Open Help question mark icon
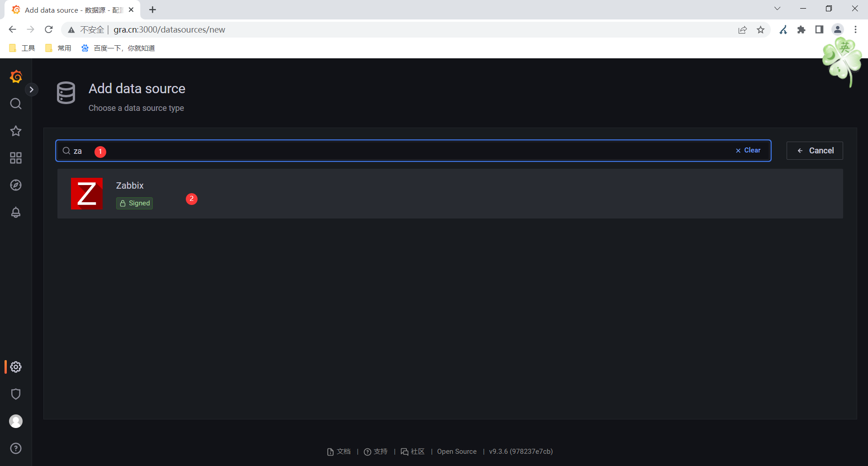This screenshot has width=868, height=466. tap(16, 448)
